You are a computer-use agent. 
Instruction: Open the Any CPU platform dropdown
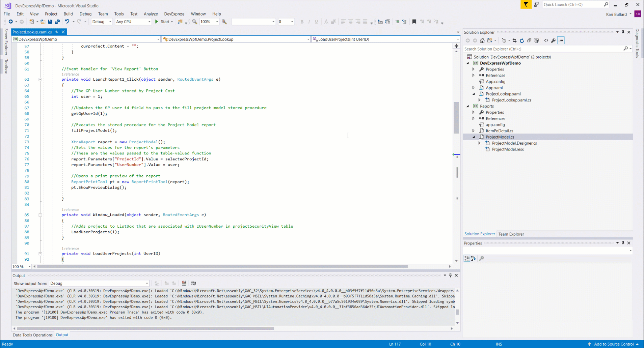click(x=133, y=22)
